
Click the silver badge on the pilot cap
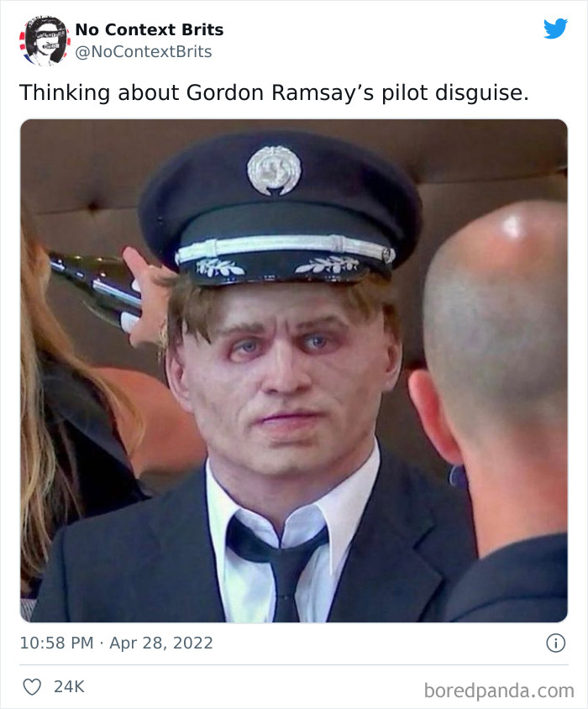[x=274, y=171]
